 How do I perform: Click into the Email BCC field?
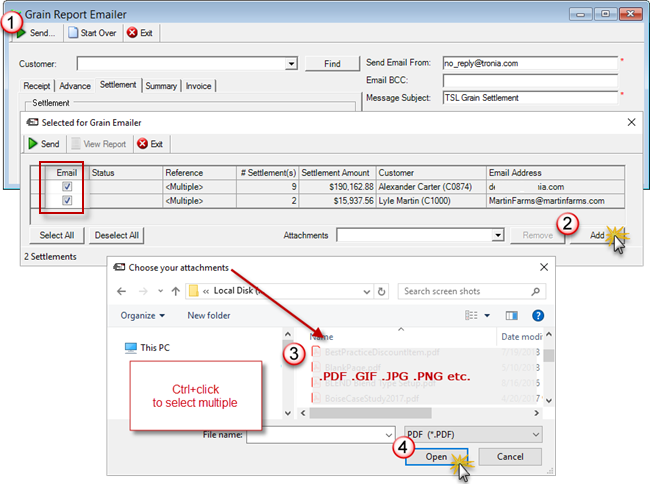tap(530, 80)
